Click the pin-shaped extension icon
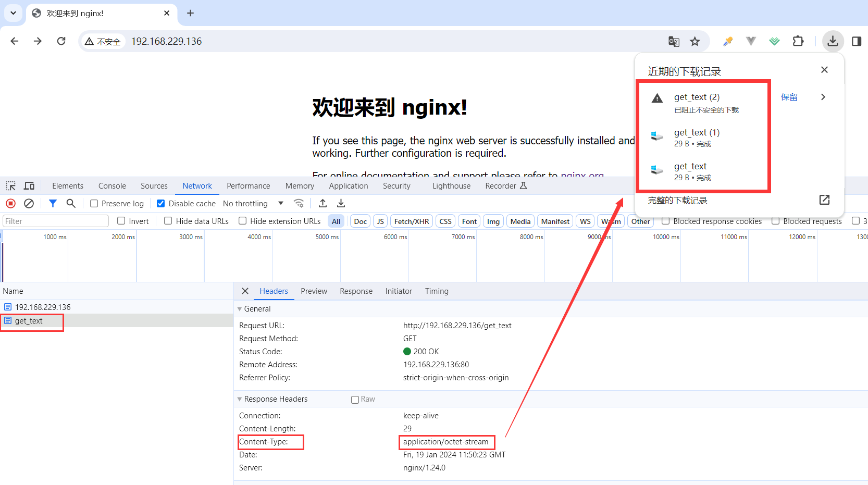Viewport: 868px width, 485px height. pos(728,41)
